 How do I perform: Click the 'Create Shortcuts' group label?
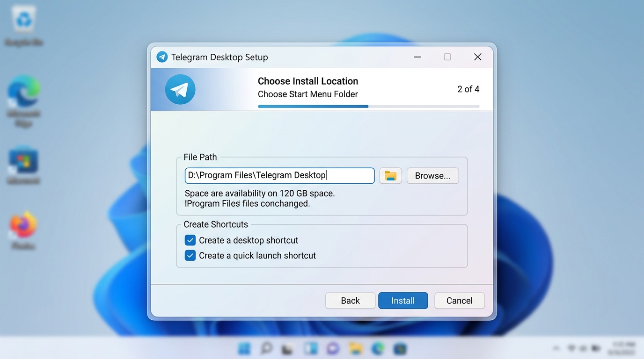pos(216,224)
